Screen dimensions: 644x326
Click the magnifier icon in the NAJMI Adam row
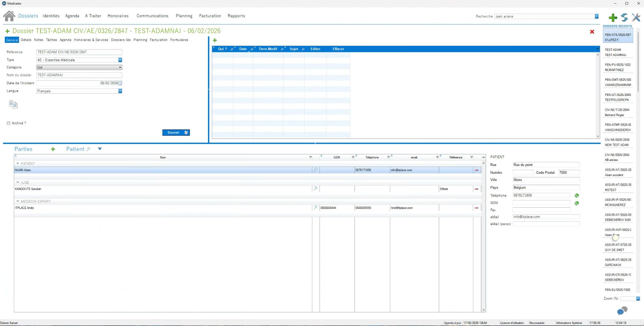(x=316, y=170)
